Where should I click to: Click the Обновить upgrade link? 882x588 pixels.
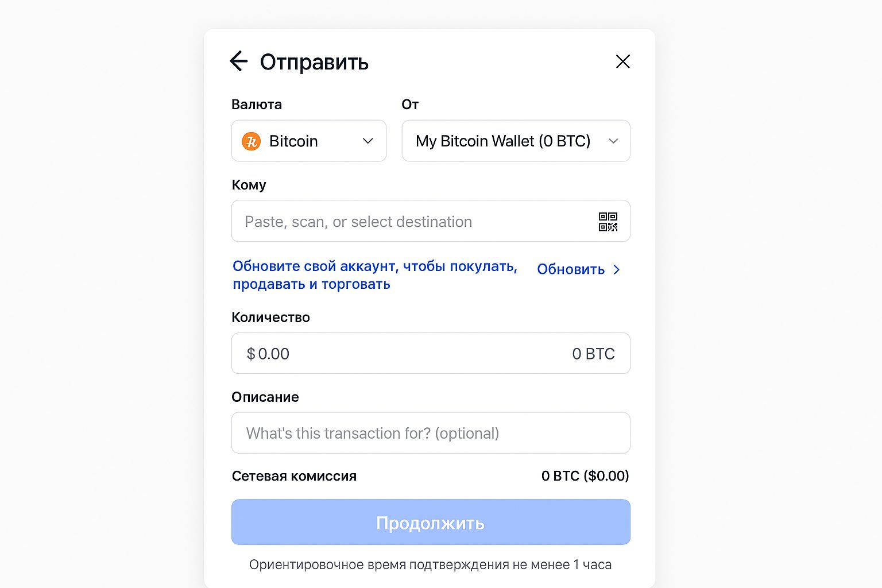pos(570,269)
